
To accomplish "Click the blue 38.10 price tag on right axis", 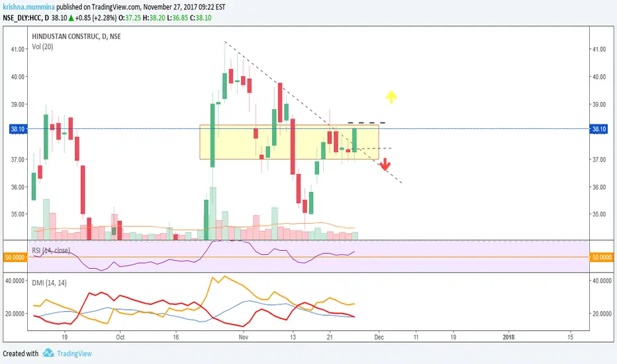I will [x=598, y=128].
